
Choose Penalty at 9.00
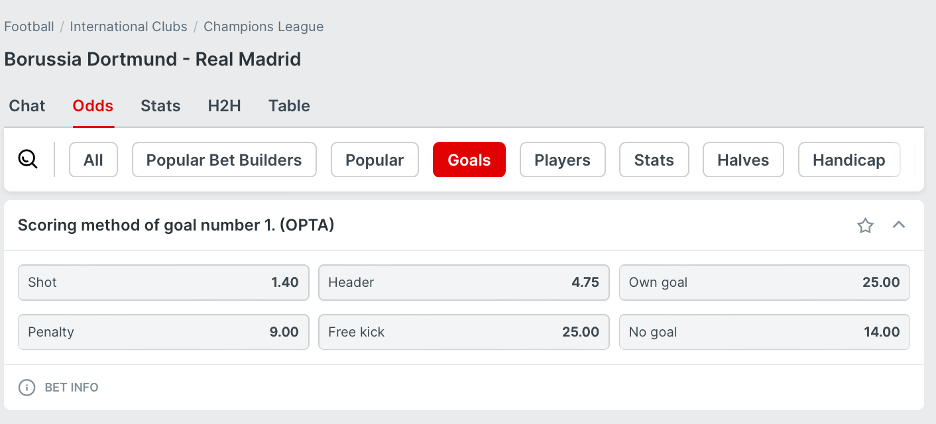click(164, 332)
